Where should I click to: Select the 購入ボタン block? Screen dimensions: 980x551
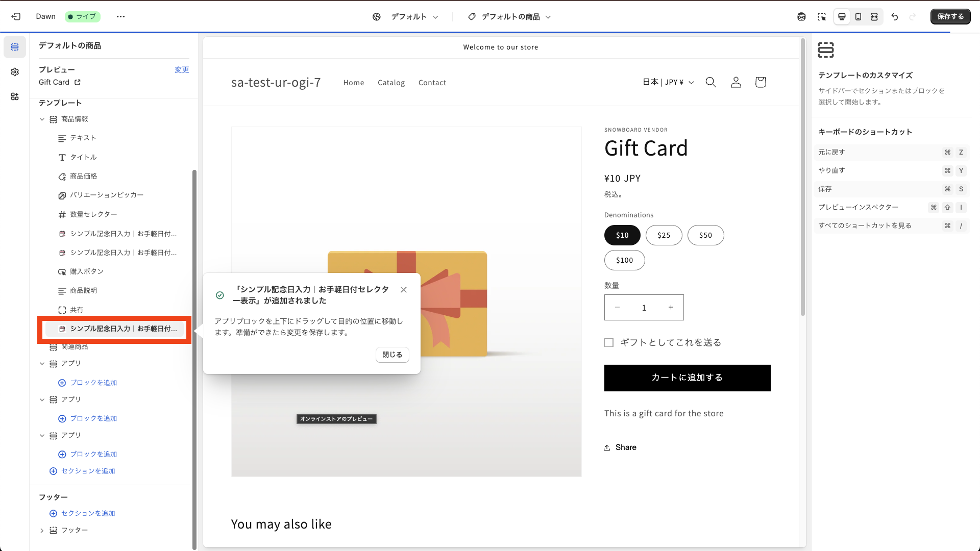(x=87, y=271)
